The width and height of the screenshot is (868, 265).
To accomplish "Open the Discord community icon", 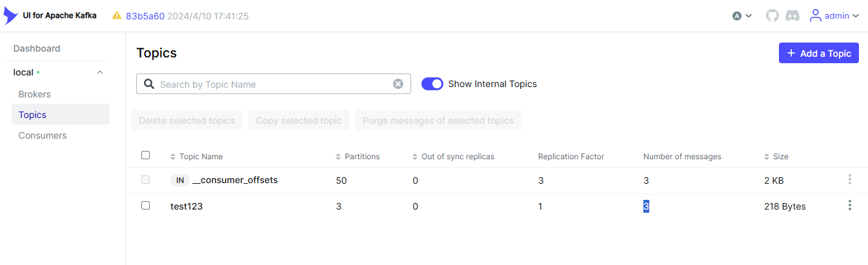I will (792, 15).
